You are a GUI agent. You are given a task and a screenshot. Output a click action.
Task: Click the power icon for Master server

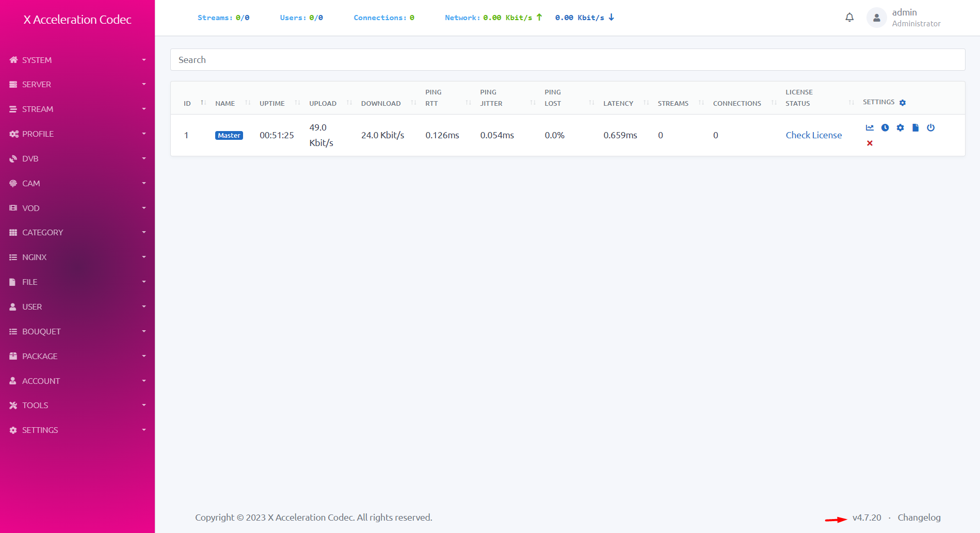(931, 127)
